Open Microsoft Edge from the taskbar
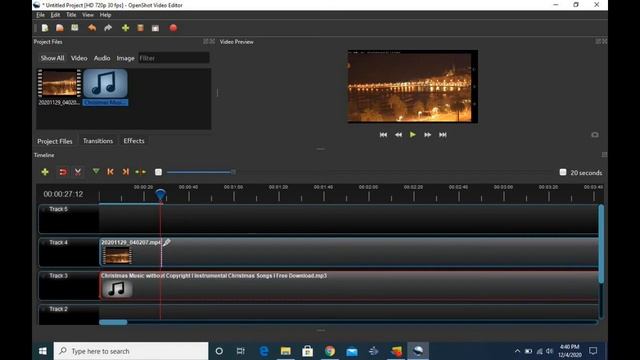The image size is (640, 360). [264, 351]
